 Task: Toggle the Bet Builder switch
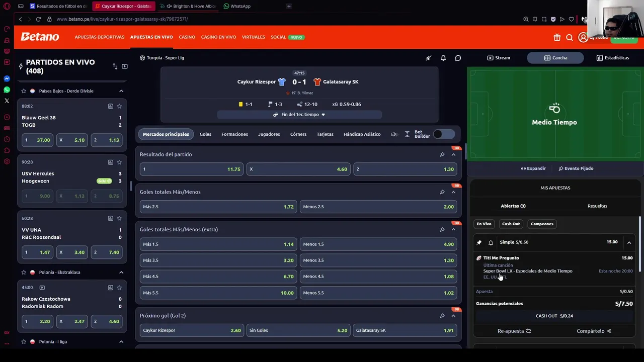pos(443,134)
